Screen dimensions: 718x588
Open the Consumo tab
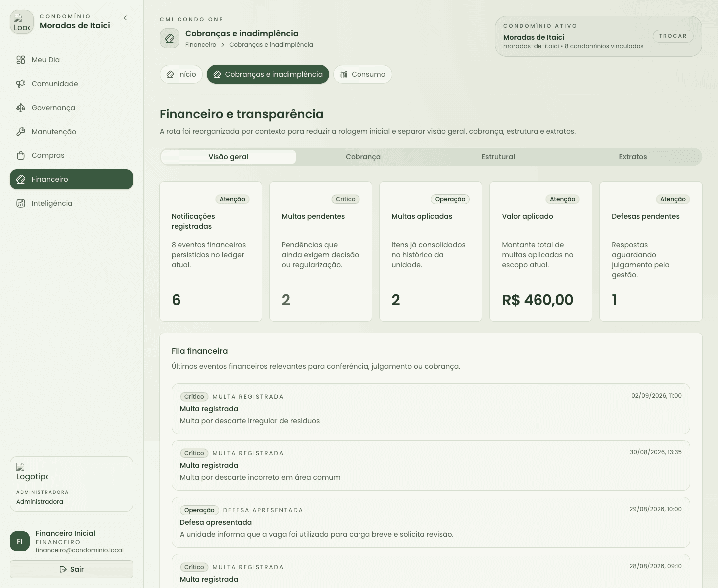pos(362,74)
